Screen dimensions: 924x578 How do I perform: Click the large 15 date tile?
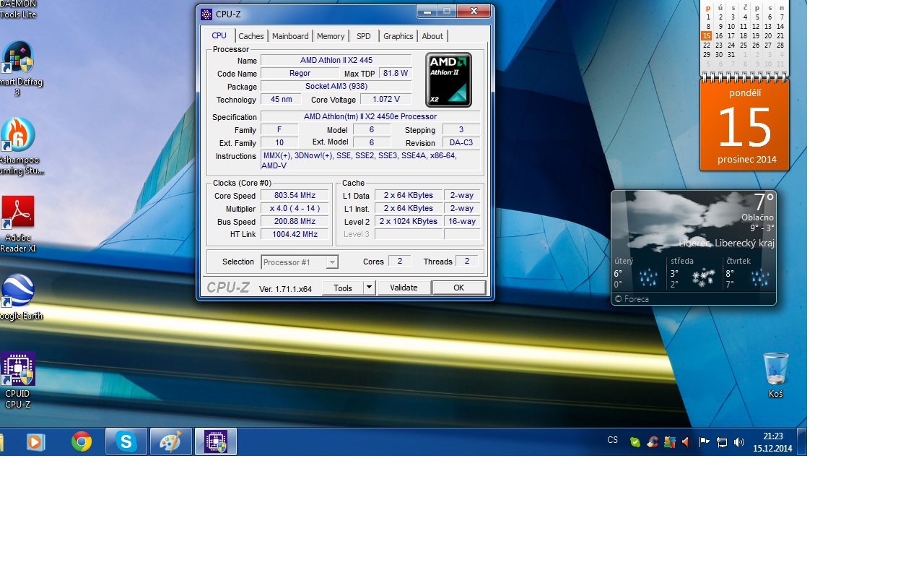(x=745, y=126)
